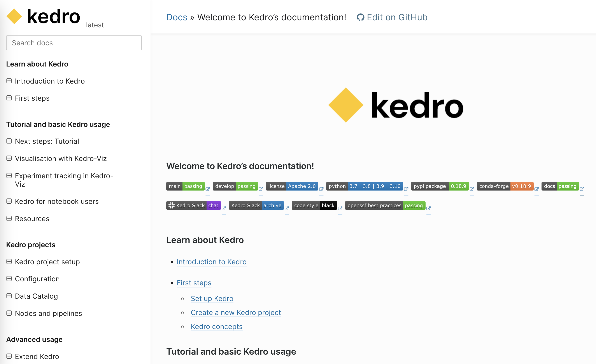596x364 pixels.
Task: Open the Set up Kedro link
Action: (212, 298)
